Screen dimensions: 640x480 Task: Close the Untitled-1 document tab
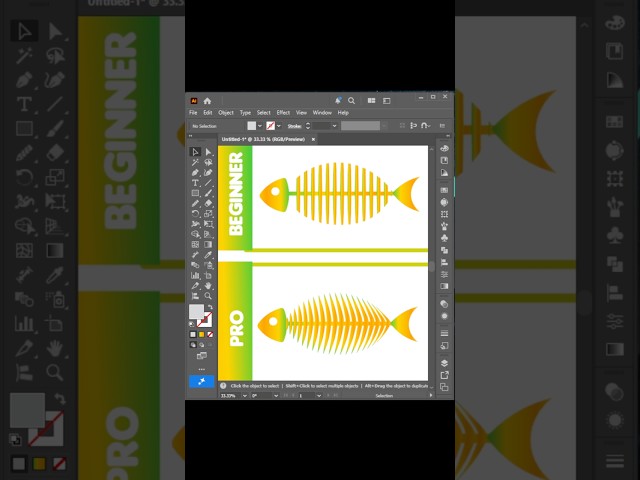pos(313,139)
